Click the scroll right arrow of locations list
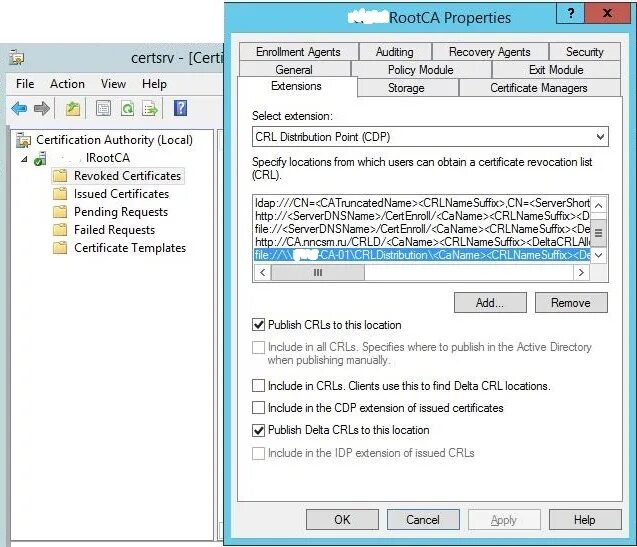This screenshot has height=547, width=637. click(581, 272)
